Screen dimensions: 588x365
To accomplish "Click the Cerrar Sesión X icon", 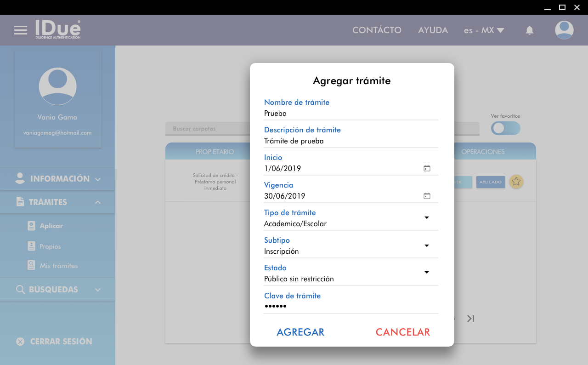I will click(x=20, y=342).
